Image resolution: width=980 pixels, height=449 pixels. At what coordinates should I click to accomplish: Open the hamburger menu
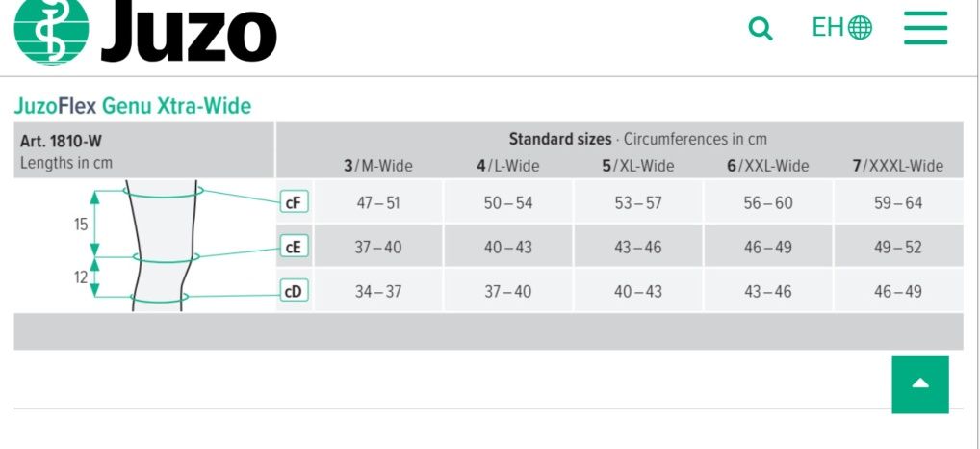tap(926, 28)
